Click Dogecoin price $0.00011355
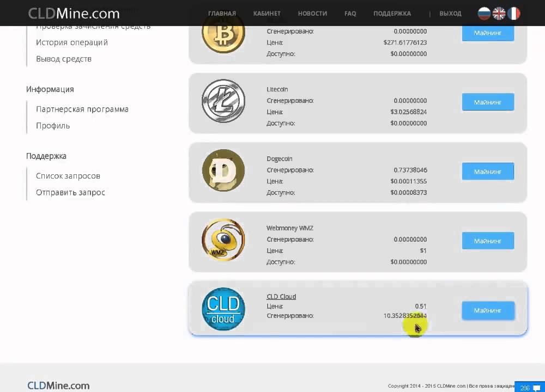545x392 pixels. [x=408, y=181]
